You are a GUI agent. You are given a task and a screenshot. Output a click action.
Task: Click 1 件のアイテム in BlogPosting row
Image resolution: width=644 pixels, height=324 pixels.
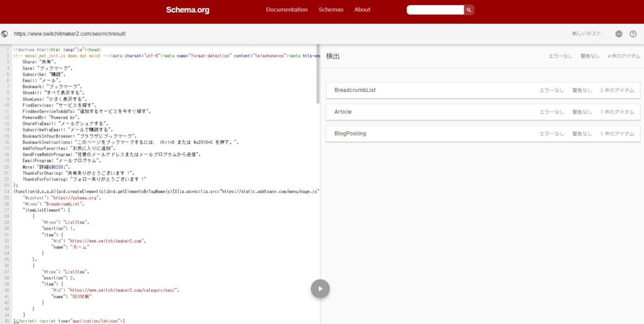617,134
